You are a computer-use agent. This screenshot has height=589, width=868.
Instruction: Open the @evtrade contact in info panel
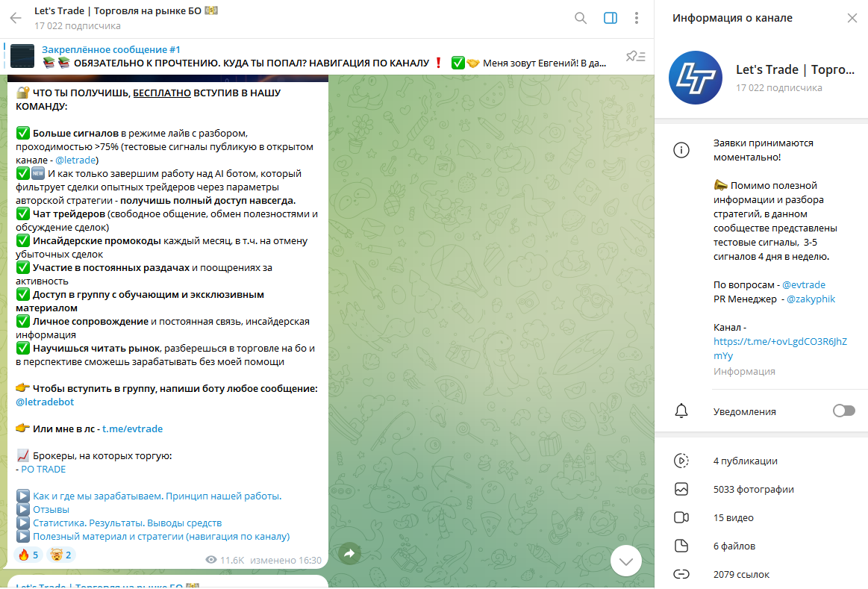[803, 284]
